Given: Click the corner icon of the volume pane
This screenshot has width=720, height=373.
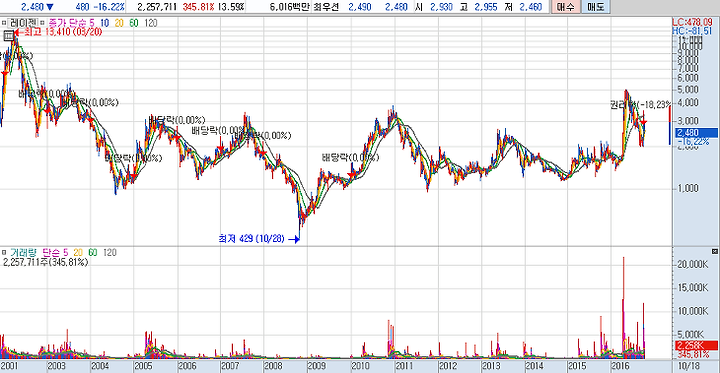Looking at the screenshot, I should (714, 251).
